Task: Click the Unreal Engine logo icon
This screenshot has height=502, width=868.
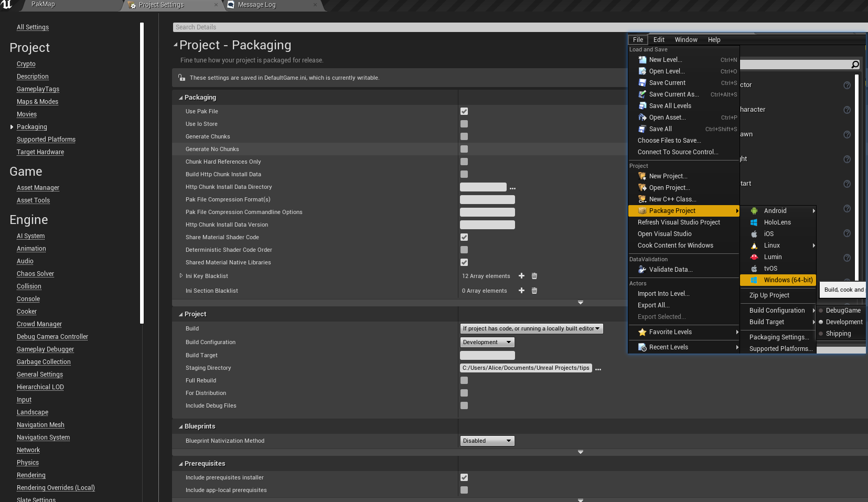Action: pyautogui.click(x=7, y=5)
